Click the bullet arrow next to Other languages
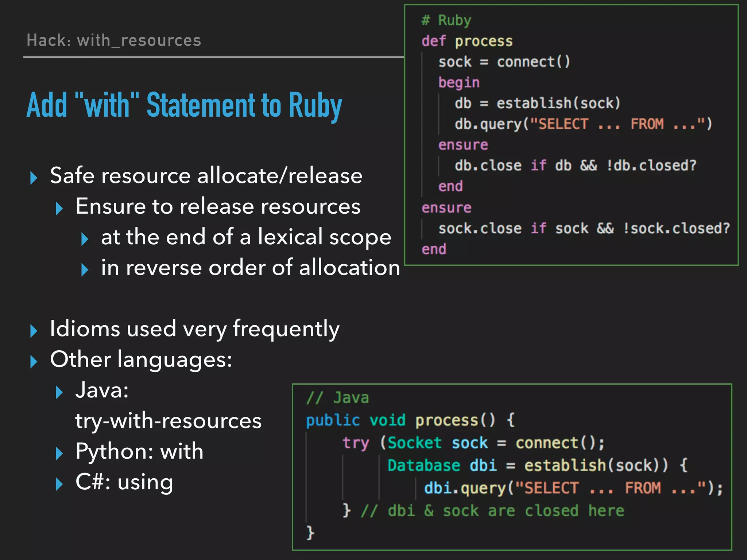 (x=34, y=361)
